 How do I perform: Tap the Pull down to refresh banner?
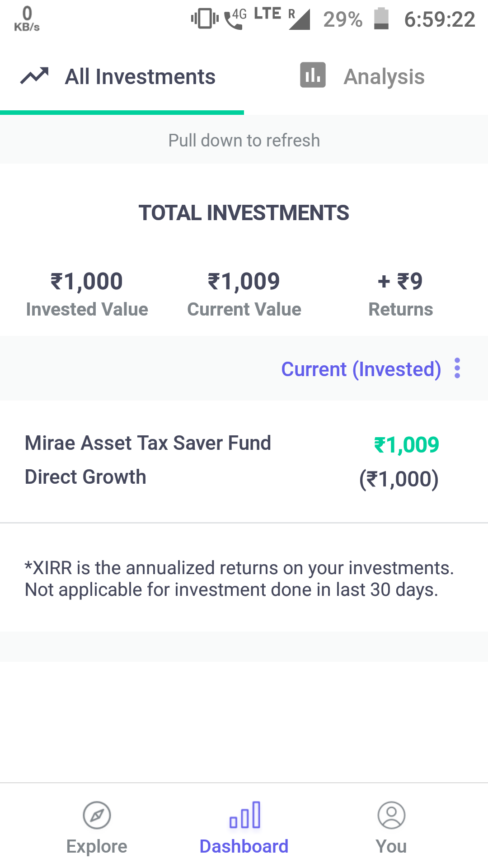click(x=244, y=140)
